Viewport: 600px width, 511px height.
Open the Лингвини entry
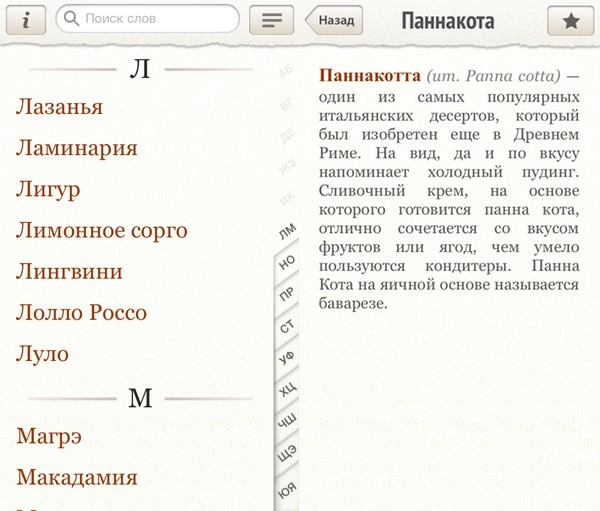(69, 271)
